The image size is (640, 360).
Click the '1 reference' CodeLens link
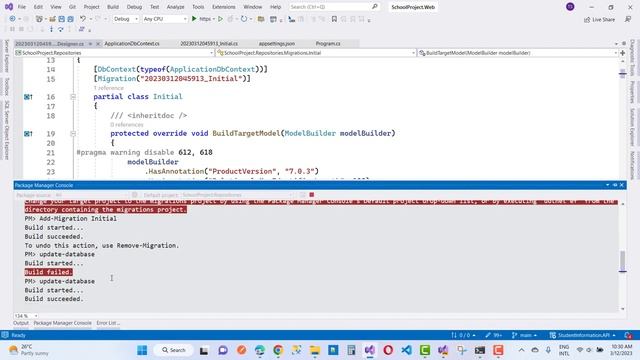109,88
